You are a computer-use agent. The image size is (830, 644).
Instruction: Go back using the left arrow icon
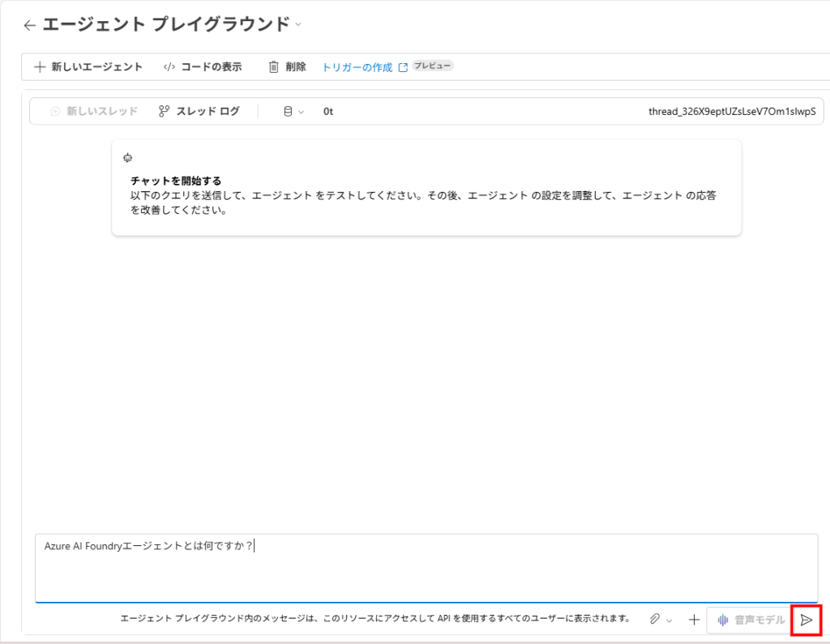point(30,25)
